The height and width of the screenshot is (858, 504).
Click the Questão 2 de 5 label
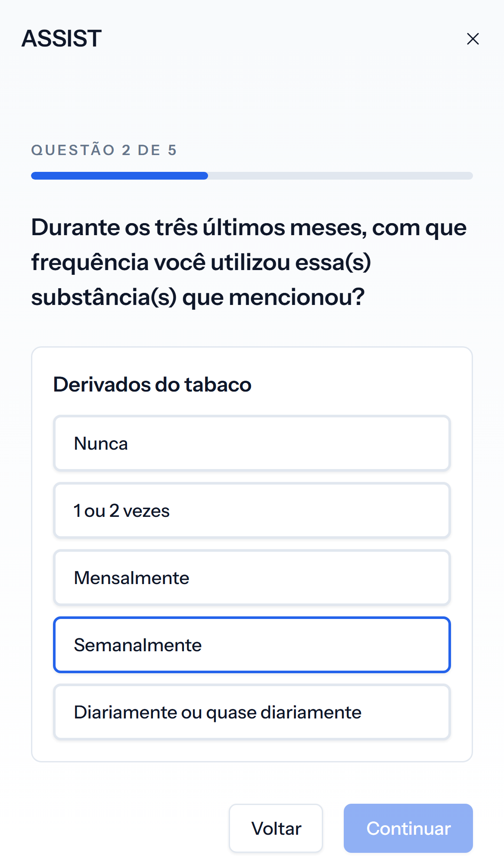104,150
